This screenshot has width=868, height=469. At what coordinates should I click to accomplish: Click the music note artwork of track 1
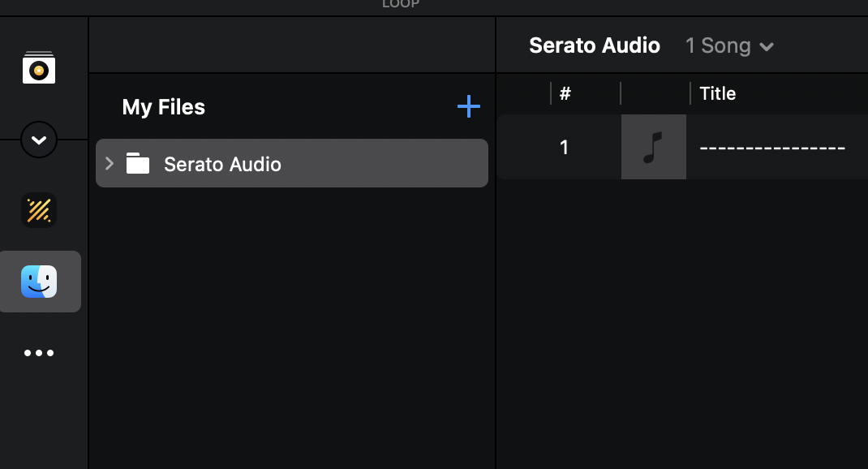(x=654, y=147)
